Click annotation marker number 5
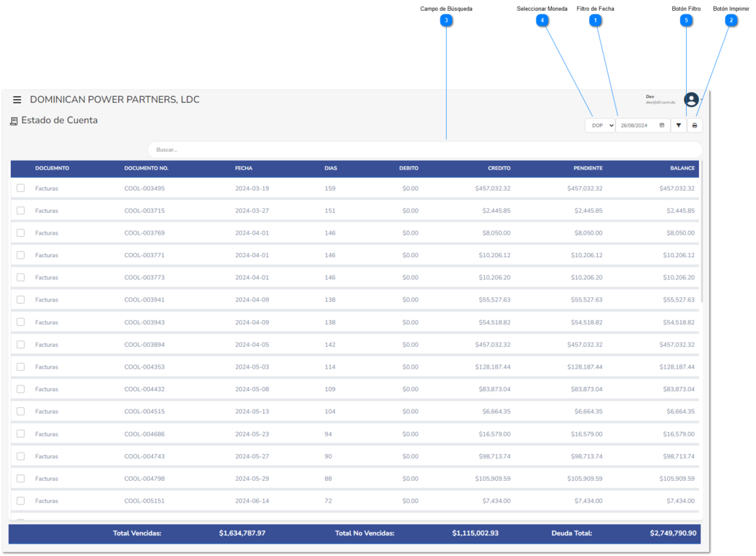 coord(686,20)
